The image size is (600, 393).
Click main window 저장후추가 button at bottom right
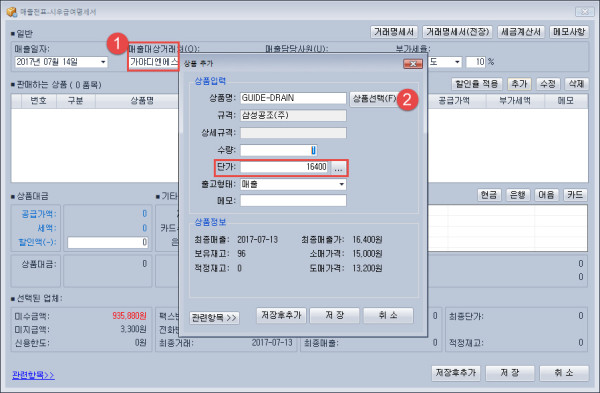click(456, 373)
